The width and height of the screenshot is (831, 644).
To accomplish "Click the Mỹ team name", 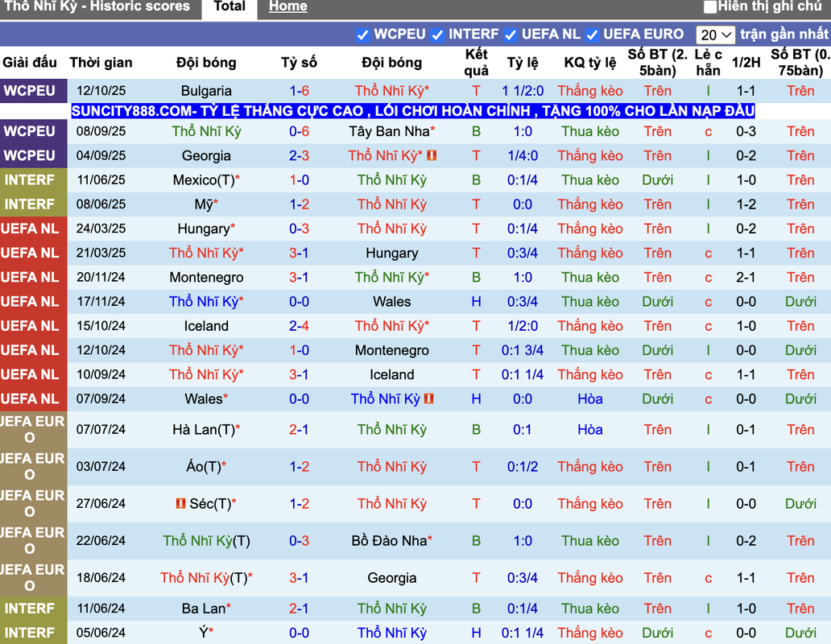I will point(204,204).
